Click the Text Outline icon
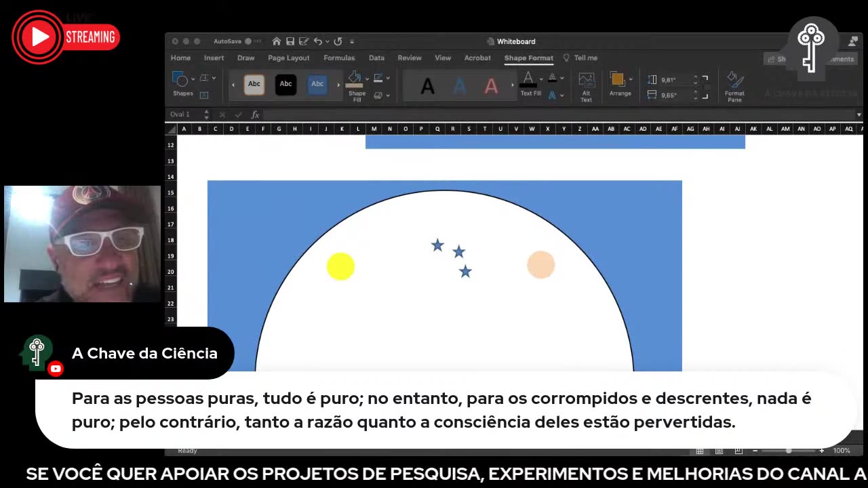Screen dimensions: 868x488 552,79
